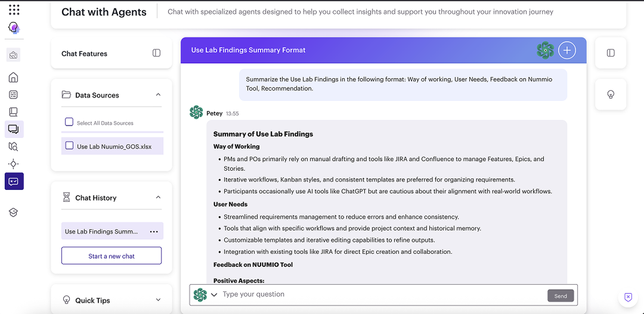The width and height of the screenshot is (644, 314).
Task: Click the Type your question input field
Action: [383, 294]
